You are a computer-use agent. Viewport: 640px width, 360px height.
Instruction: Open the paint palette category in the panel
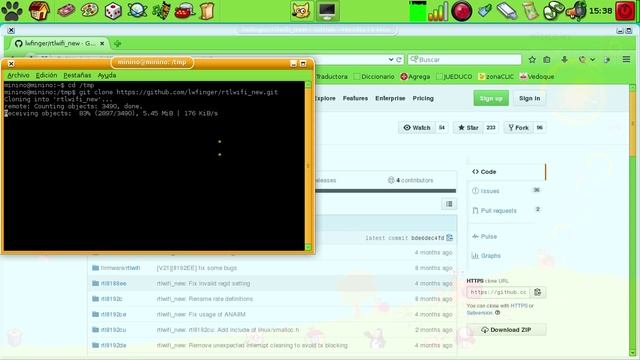[x=89, y=11]
